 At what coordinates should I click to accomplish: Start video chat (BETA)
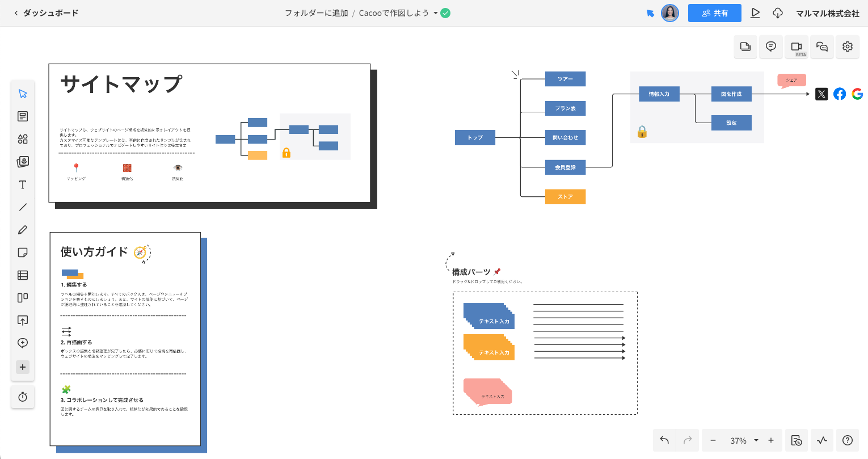(x=797, y=47)
